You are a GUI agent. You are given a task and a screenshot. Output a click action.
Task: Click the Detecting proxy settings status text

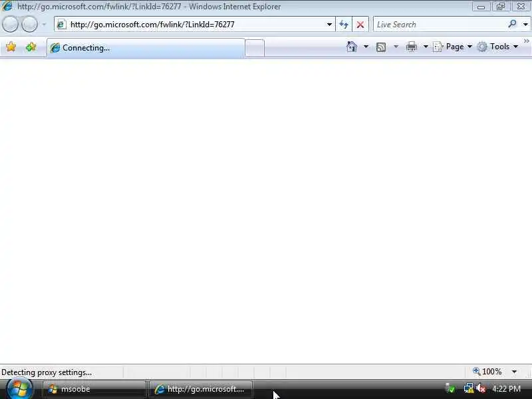pos(47,372)
